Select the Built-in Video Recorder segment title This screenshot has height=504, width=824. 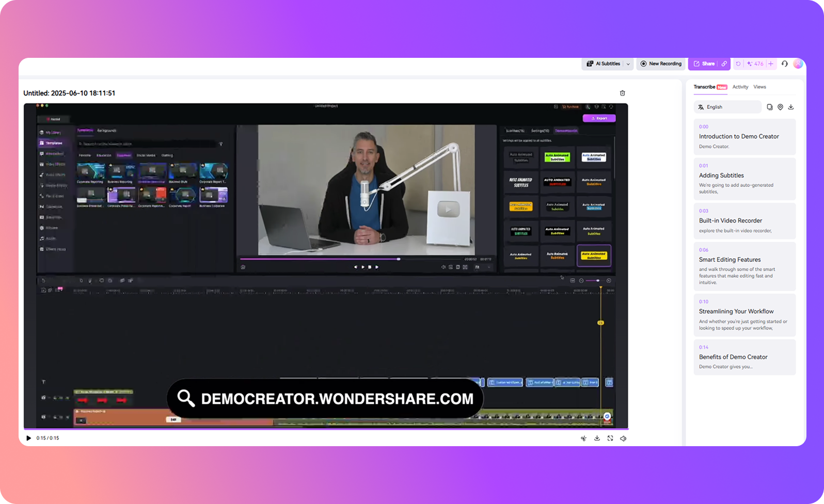(731, 220)
